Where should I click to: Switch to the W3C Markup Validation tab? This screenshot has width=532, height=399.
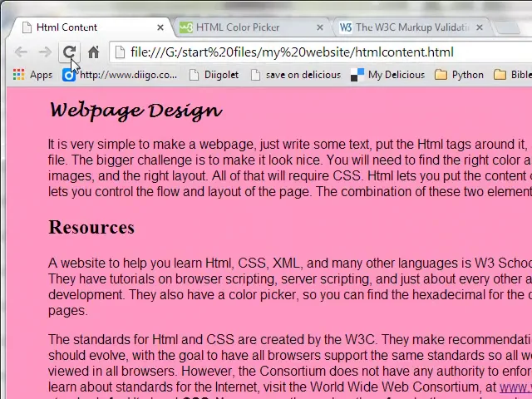(412, 27)
